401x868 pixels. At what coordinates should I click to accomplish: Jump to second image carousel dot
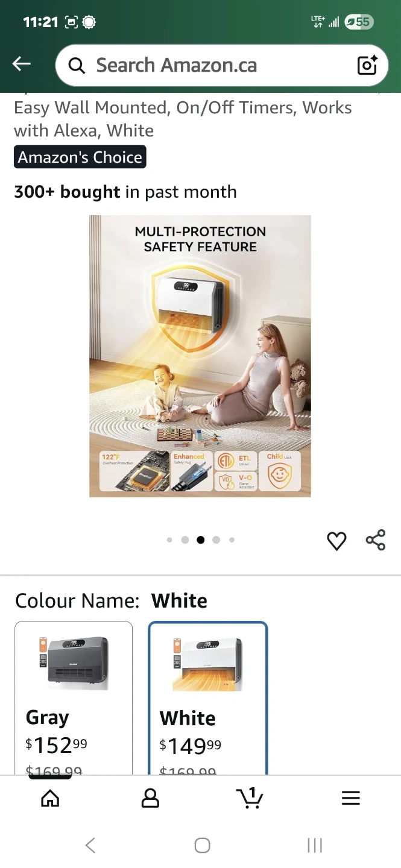tap(185, 540)
